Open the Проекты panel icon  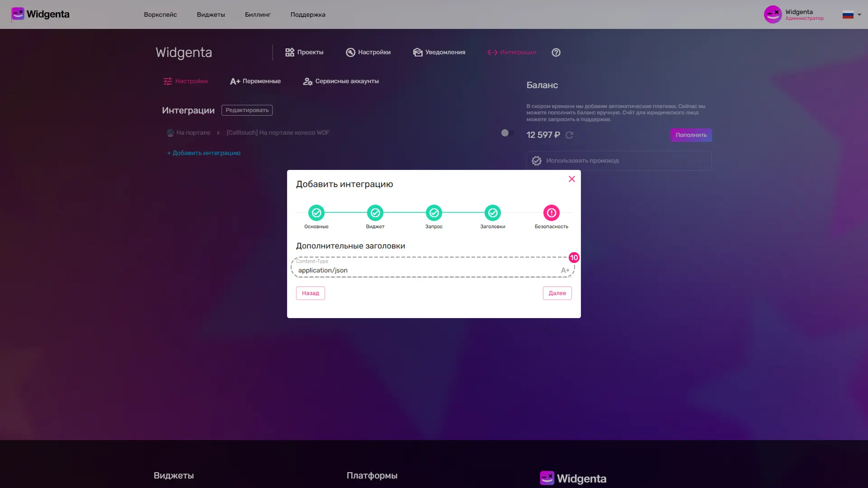tap(290, 52)
